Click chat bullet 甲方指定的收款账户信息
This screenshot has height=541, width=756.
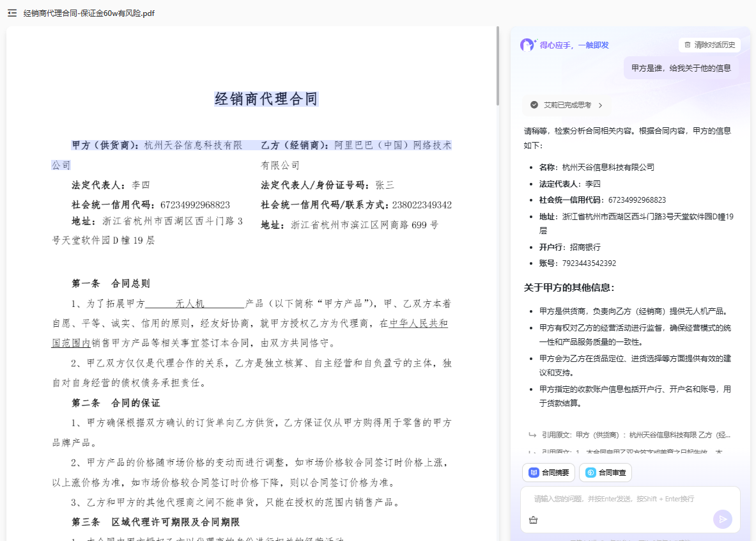click(635, 396)
